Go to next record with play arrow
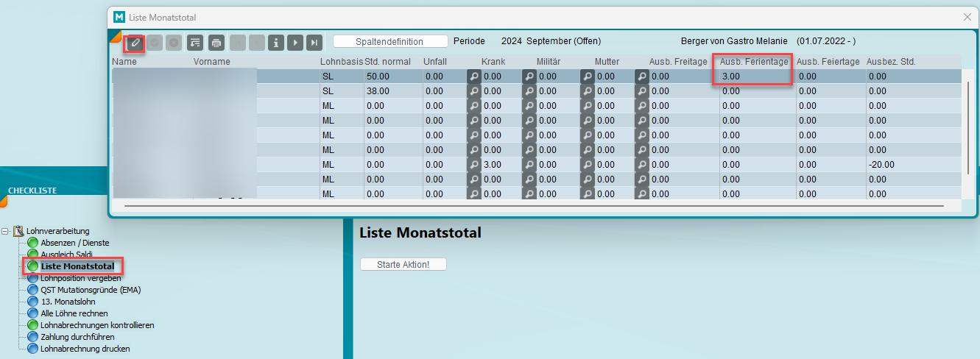980x359 pixels. (295, 43)
